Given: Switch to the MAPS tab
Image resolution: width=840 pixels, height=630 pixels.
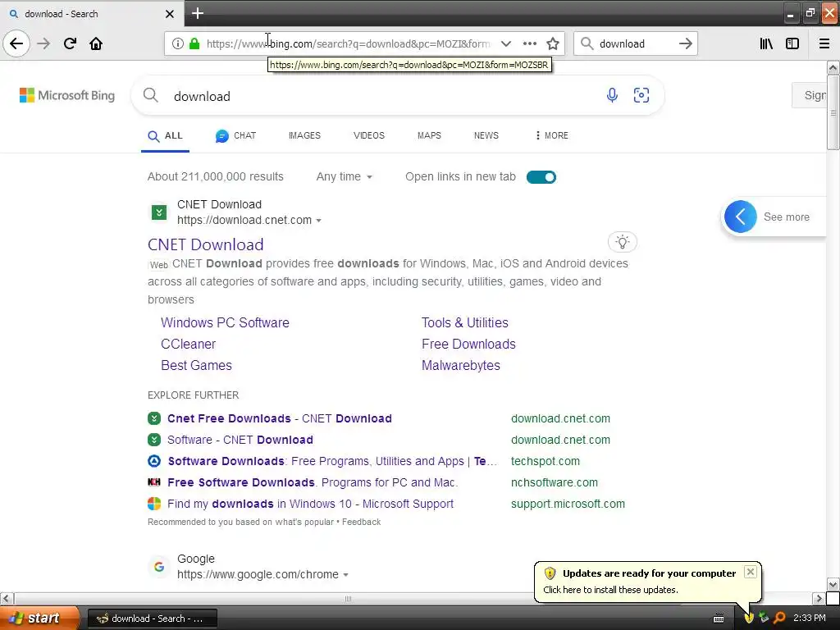Looking at the screenshot, I should click(429, 135).
